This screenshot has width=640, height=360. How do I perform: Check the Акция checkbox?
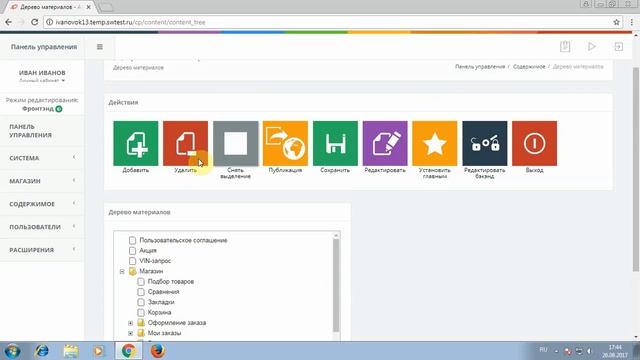132,251
